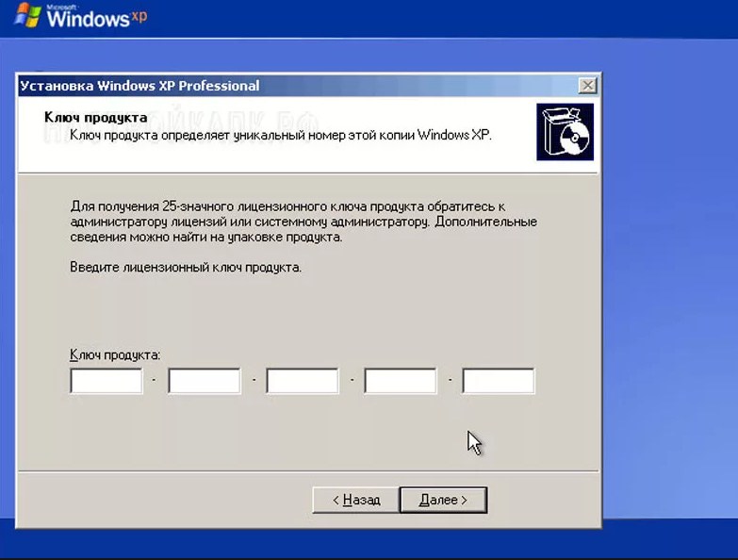Viewport: 738px width, 560px height.
Task: Return using the Назад button
Action: click(x=356, y=500)
